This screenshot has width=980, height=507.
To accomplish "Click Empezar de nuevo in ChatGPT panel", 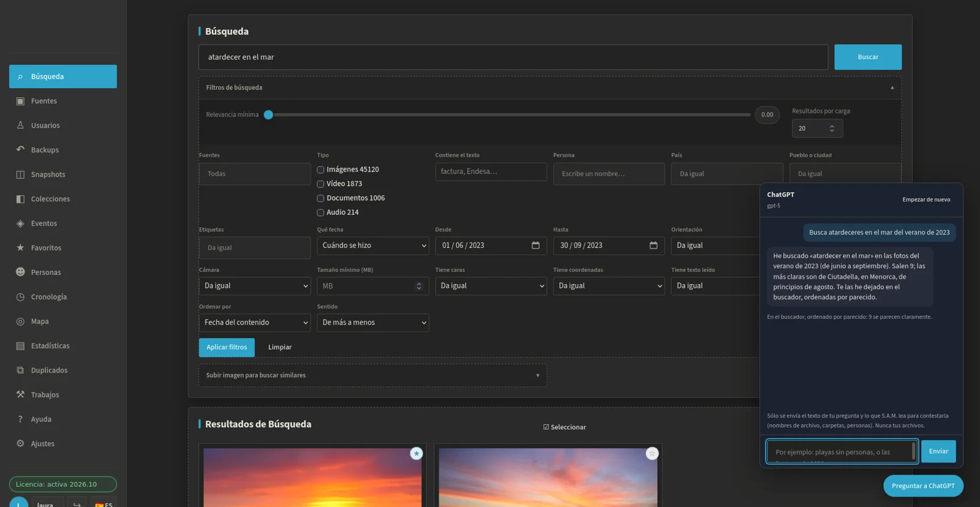I will 926,200.
